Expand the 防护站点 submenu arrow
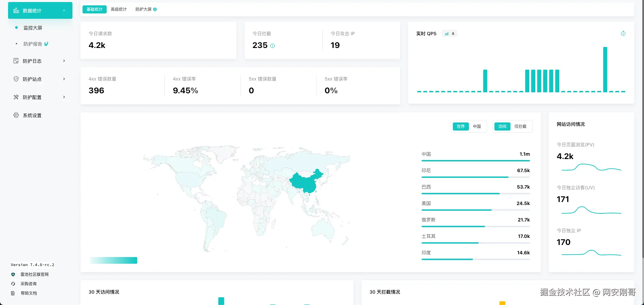Image resolution: width=644 pixels, height=305 pixels. pos(64,79)
